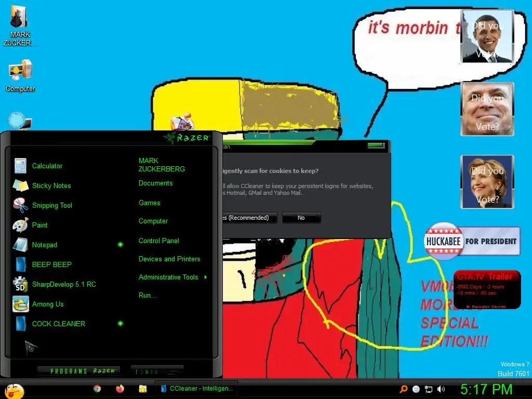The height and width of the screenshot is (399, 532).
Task: Open the volume speaker tray icon
Action: [441, 389]
